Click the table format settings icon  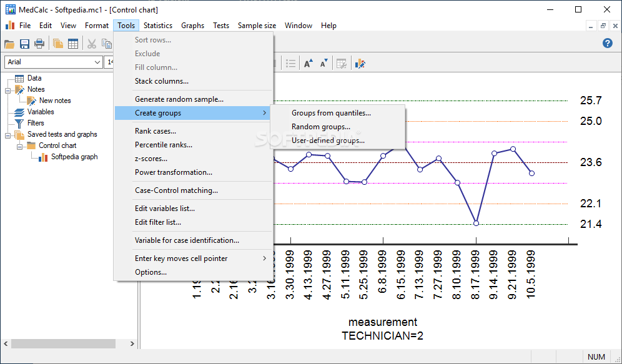[x=341, y=64]
